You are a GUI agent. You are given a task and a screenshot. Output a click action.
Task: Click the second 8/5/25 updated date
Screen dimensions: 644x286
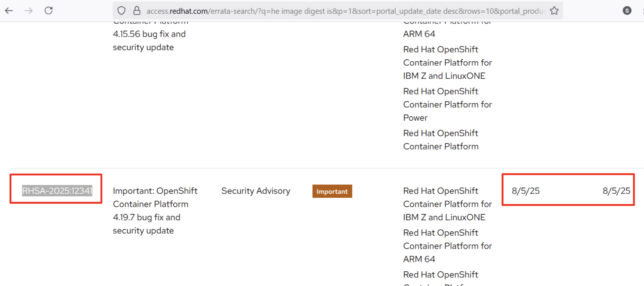pyautogui.click(x=616, y=191)
